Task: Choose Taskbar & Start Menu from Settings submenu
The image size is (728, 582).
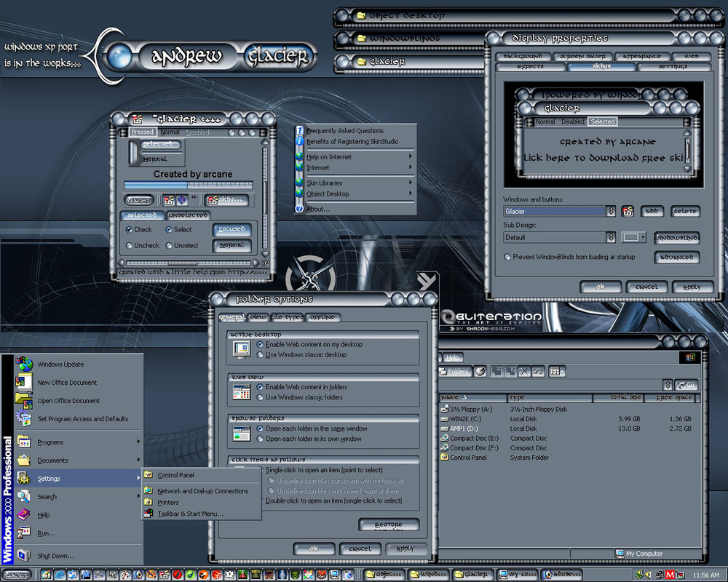Action: pyautogui.click(x=190, y=514)
